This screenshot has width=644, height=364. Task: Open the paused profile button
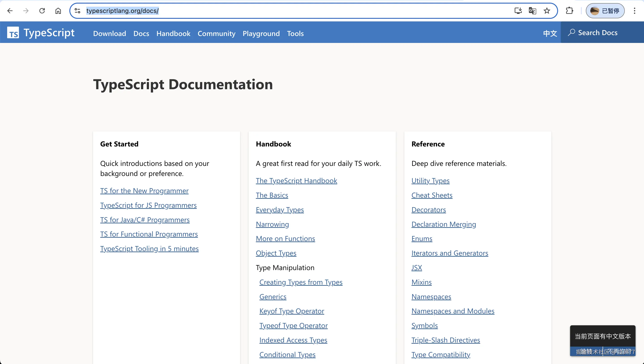pos(605,11)
